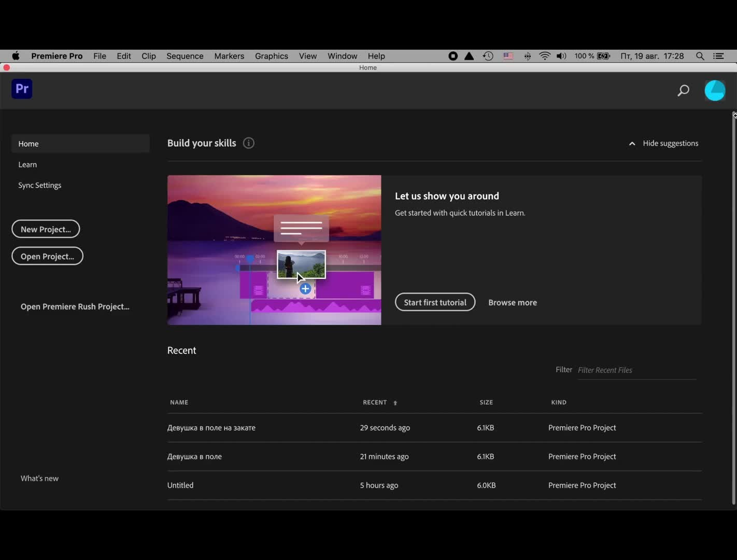Open Spotlight search in the menu bar

[700, 56]
